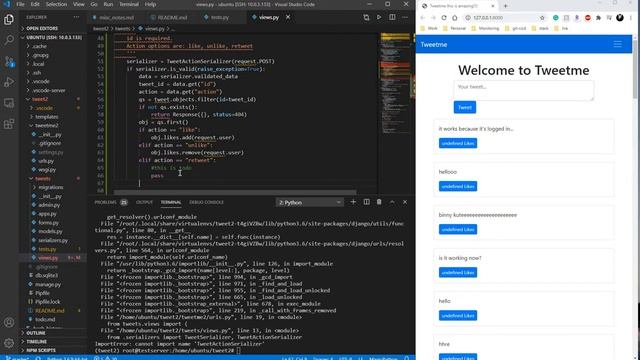Toggle the Tweetme navbar hamburger menu
640x360 pixels.
617,44
